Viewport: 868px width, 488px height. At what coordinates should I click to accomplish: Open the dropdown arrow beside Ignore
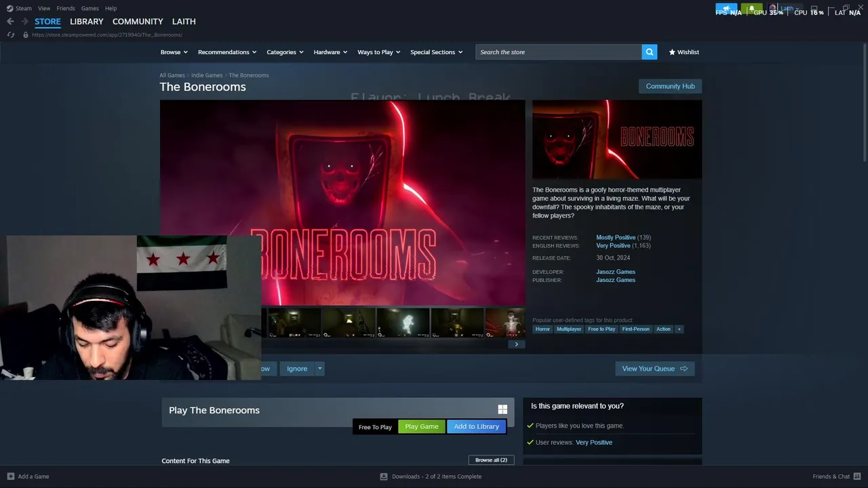pyautogui.click(x=319, y=369)
